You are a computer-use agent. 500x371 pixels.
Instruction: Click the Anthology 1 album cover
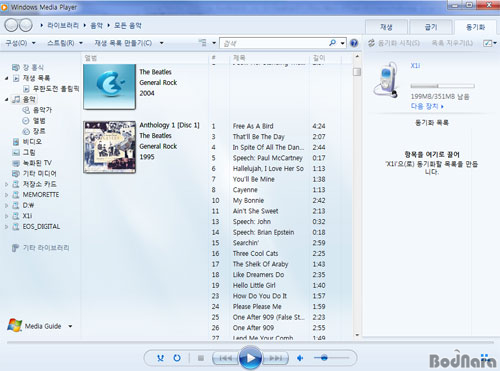109,147
